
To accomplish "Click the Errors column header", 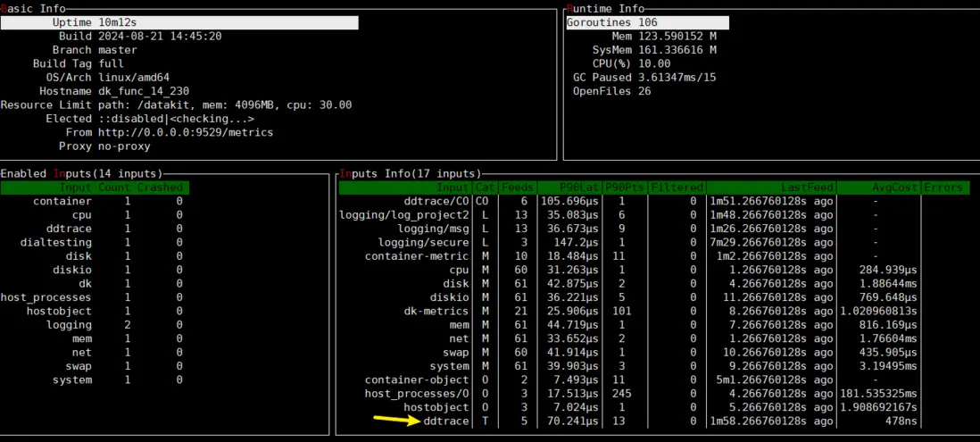I will 943,188.
